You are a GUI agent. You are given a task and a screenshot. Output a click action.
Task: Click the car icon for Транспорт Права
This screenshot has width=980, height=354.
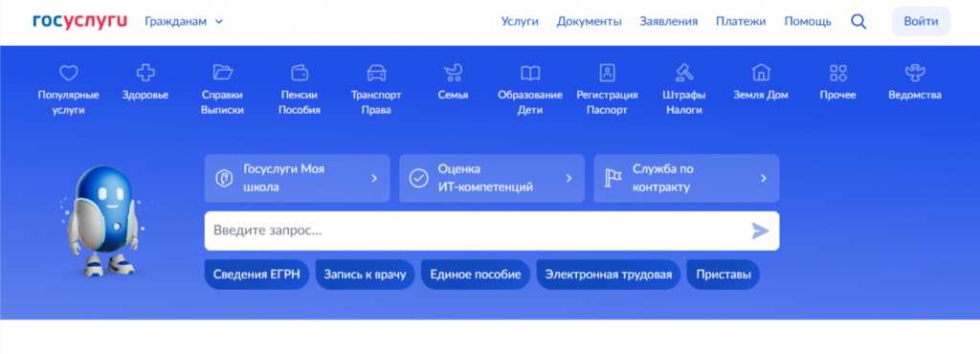click(x=376, y=73)
